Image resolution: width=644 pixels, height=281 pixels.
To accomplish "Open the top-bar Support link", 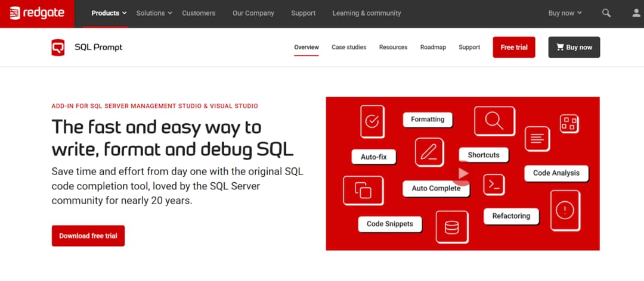I will tap(303, 13).
